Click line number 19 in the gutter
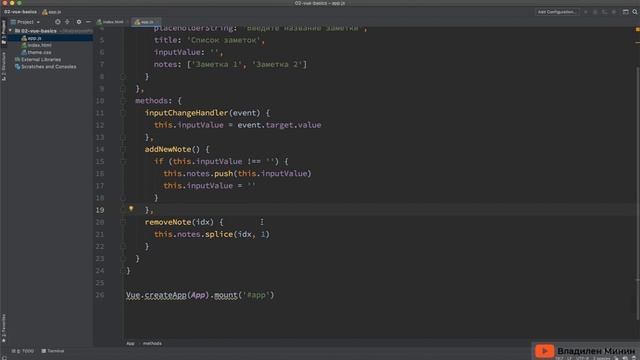 (x=100, y=210)
